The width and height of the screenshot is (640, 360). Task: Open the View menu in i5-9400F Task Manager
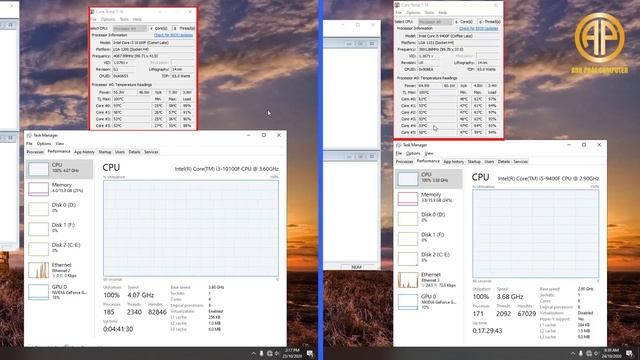429,153
